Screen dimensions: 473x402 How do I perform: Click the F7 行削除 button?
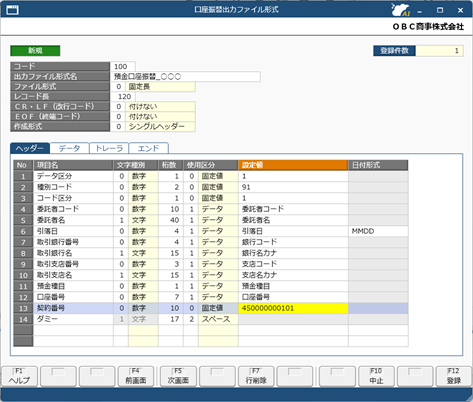pos(256,376)
